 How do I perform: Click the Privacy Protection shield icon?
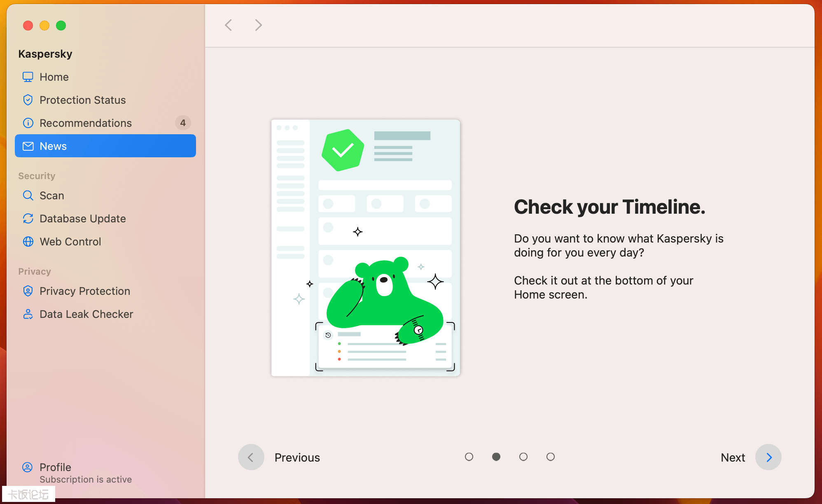point(28,291)
